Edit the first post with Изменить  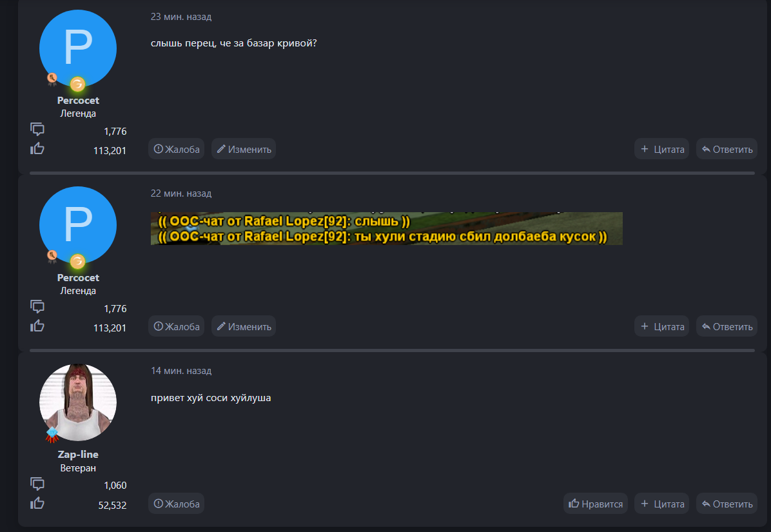(x=244, y=149)
